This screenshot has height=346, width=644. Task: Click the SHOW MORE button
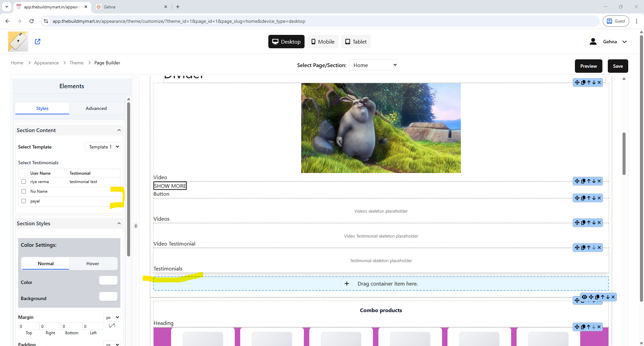click(x=170, y=186)
